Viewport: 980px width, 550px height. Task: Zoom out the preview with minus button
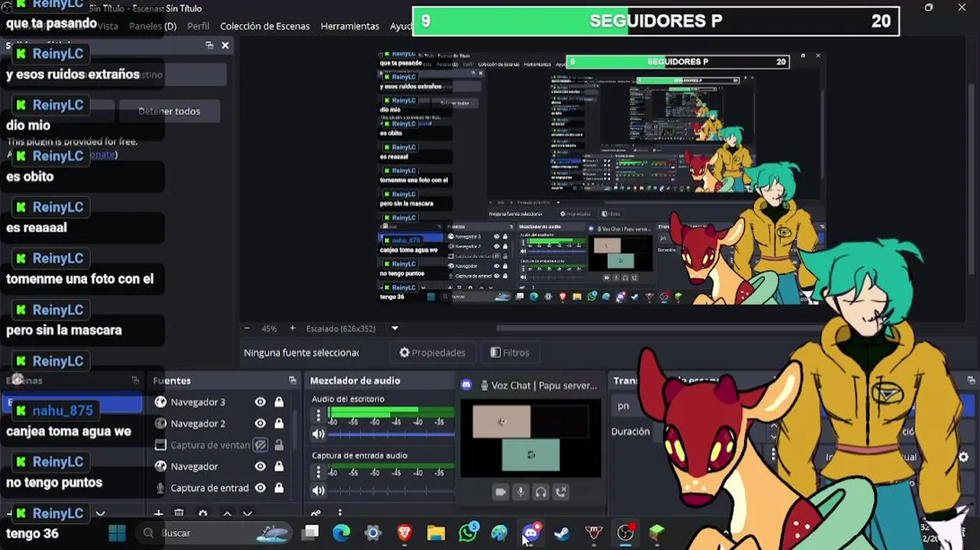pyautogui.click(x=247, y=328)
